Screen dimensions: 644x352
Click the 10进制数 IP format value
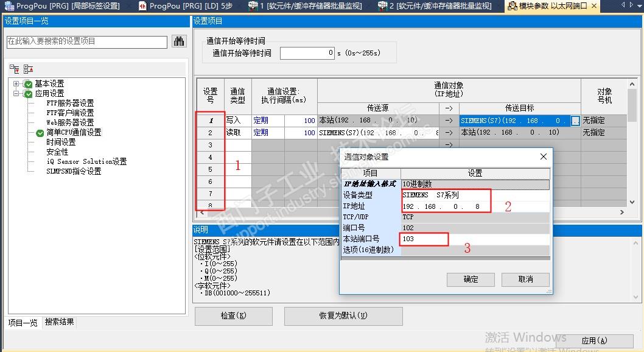(475, 184)
